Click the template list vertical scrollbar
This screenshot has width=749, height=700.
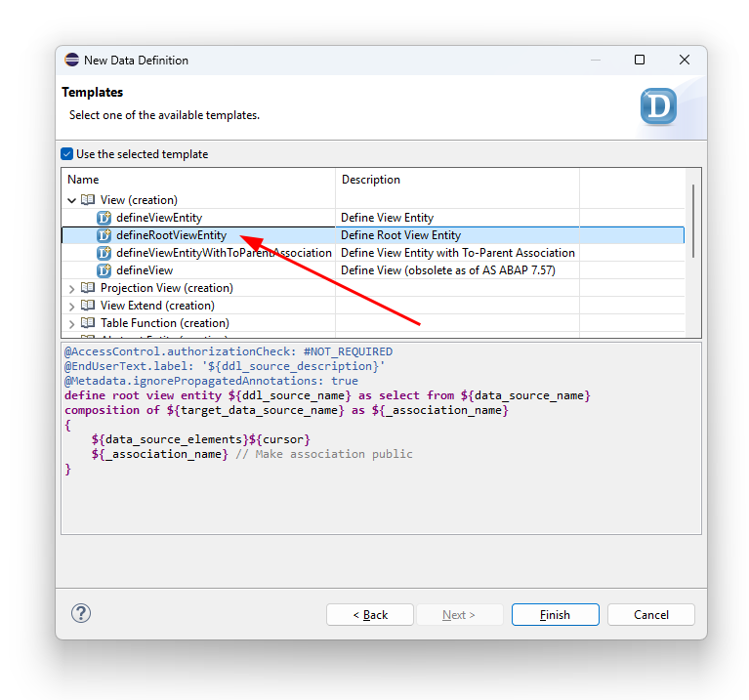click(x=693, y=222)
